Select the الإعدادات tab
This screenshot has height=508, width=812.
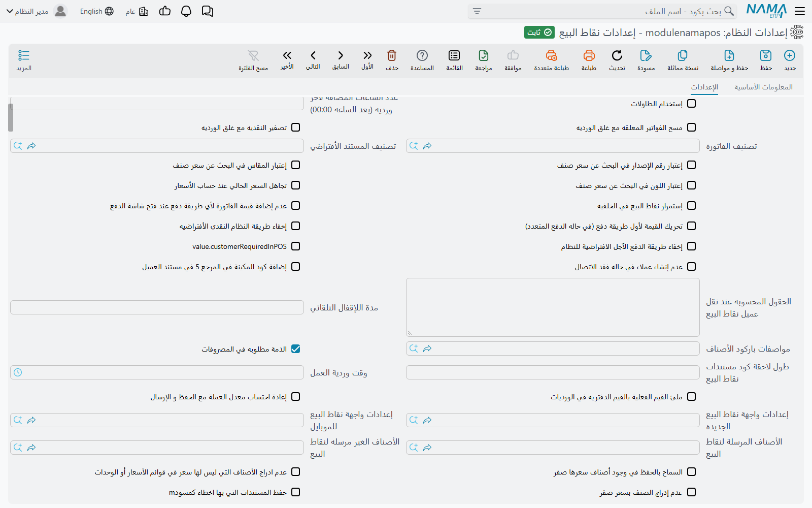[704, 87]
